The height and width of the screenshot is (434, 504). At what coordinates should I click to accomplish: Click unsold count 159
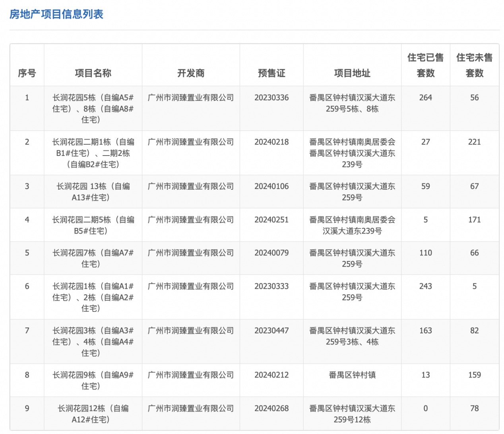pyautogui.click(x=475, y=375)
